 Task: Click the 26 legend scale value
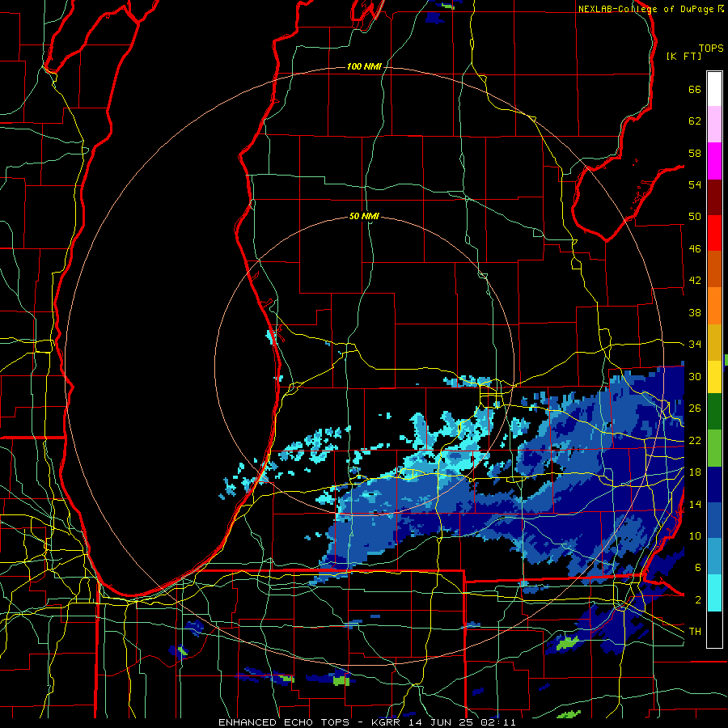click(x=695, y=408)
